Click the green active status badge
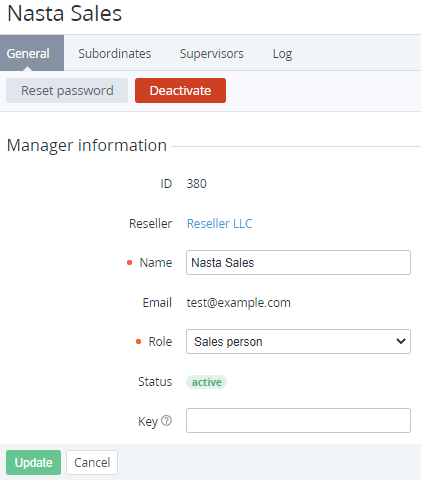This screenshot has height=482, width=421. [206, 382]
